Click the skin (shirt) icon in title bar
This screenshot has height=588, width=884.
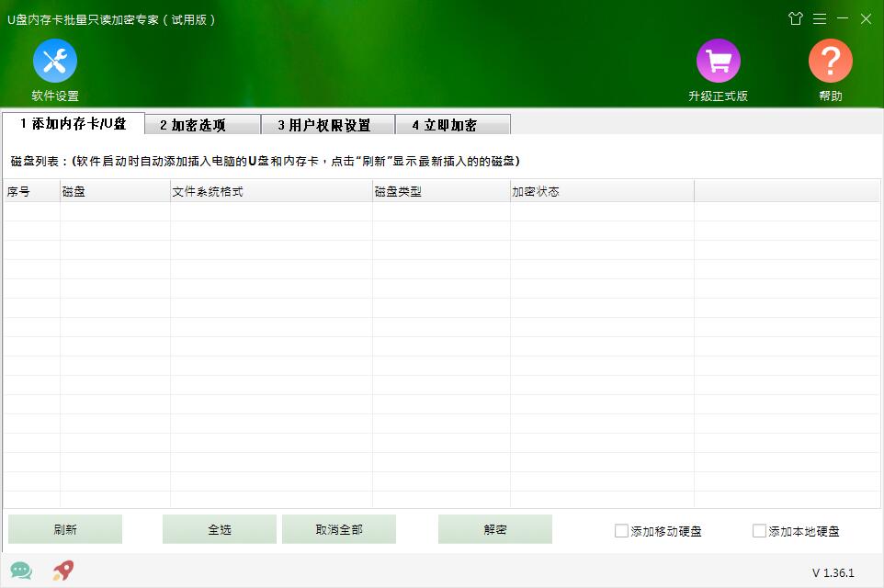click(x=796, y=19)
